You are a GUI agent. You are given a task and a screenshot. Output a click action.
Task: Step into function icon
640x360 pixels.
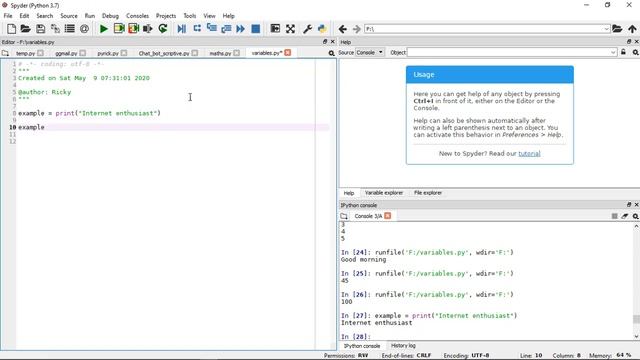[x=211, y=29]
